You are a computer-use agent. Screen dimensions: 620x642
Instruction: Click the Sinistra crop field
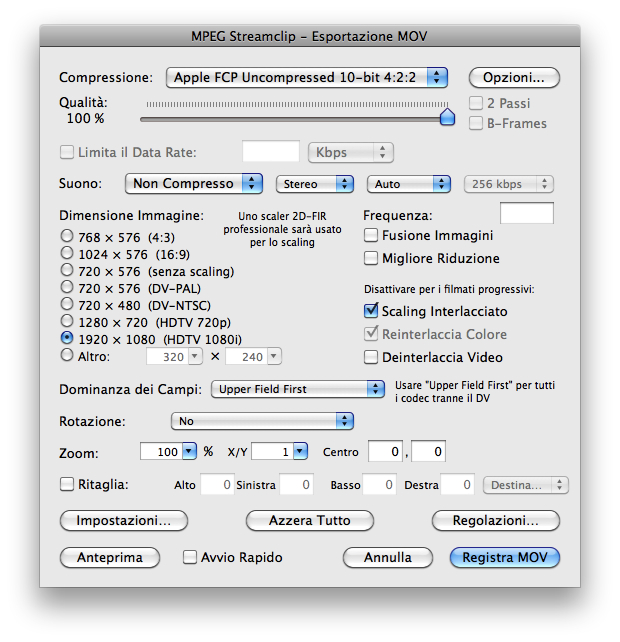tap(296, 484)
